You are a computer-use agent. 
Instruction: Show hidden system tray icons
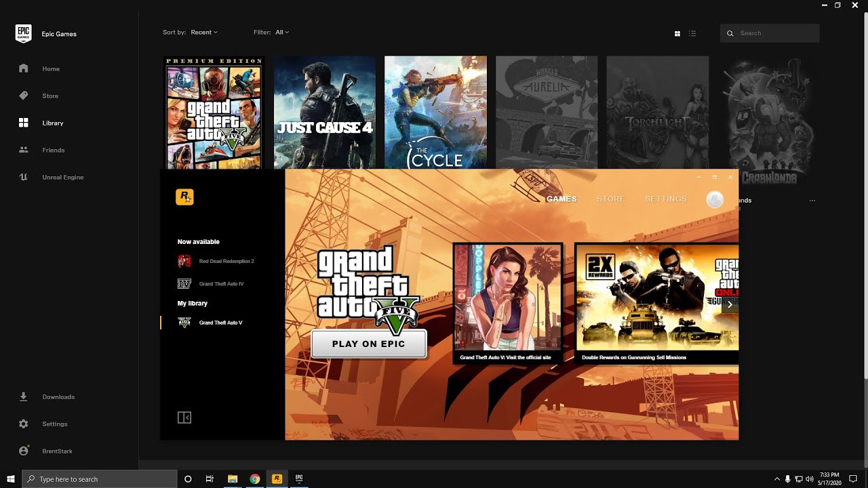[x=776, y=479]
